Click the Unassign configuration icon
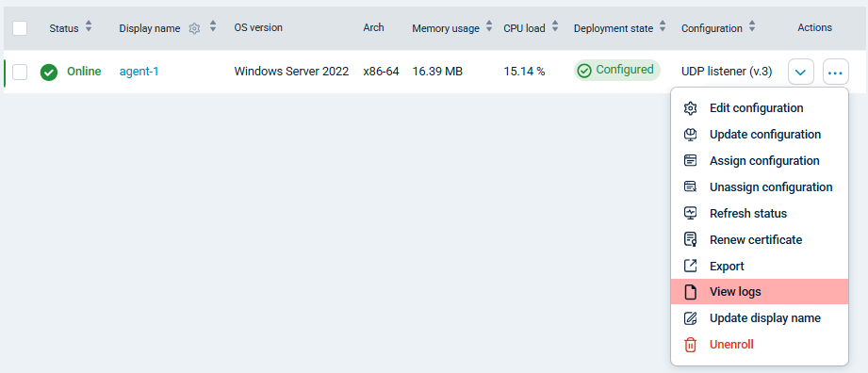 (690, 187)
